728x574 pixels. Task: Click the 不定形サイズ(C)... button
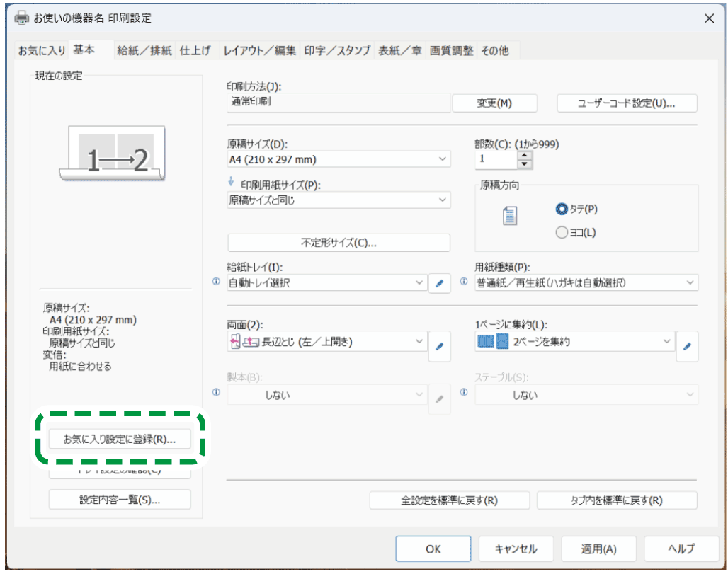pyautogui.click(x=339, y=243)
